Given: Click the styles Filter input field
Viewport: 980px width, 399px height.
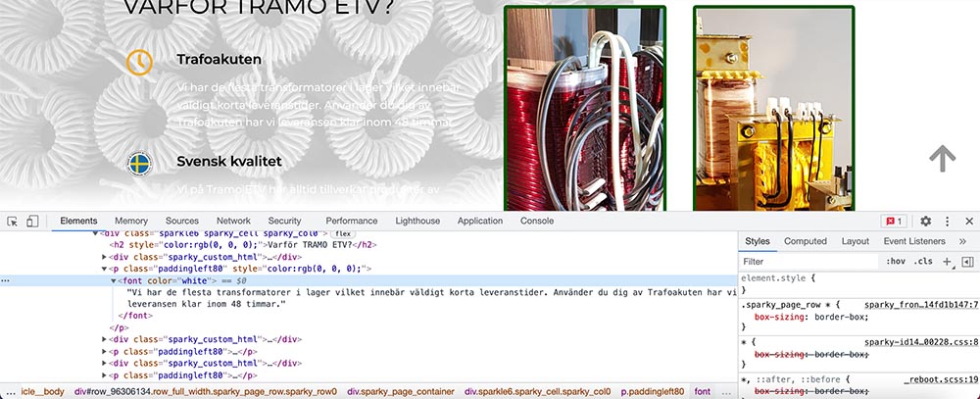Looking at the screenshot, I should click(x=809, y=262).
